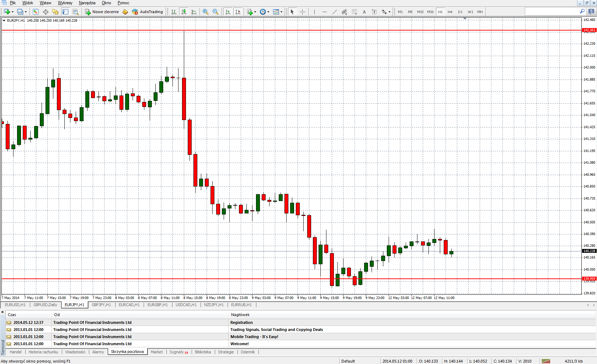Open the chat notifications icon
597x364 pixels.
pos(591,11)
